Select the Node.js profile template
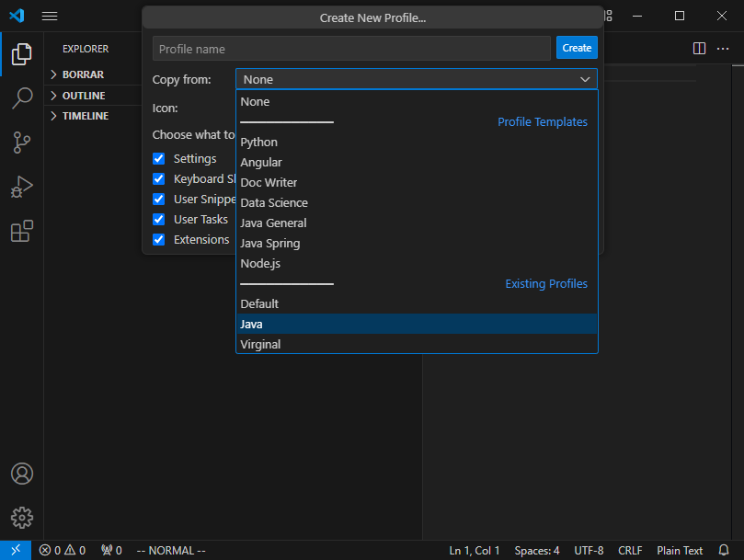 (x=417, y=263)
